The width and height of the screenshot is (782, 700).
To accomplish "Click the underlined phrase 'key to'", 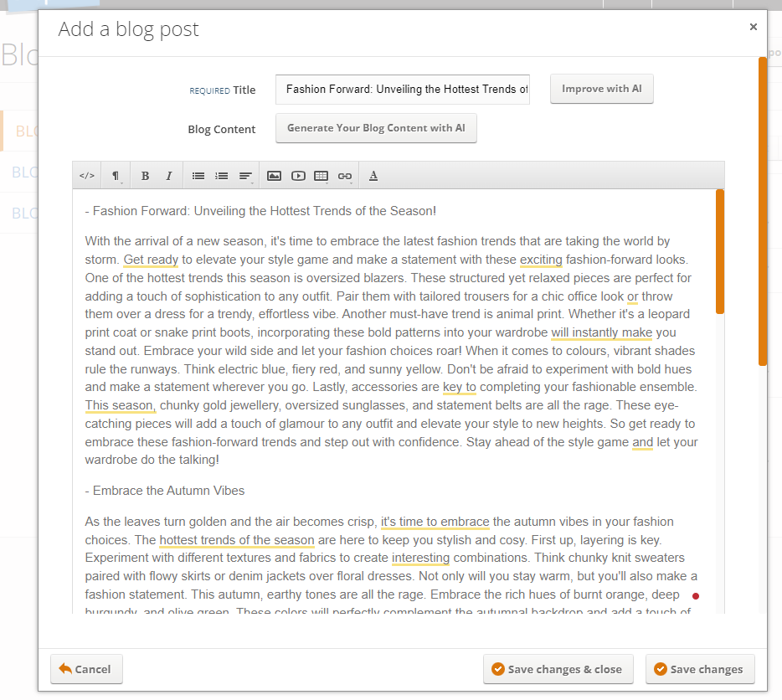I will tap(460, 387).
